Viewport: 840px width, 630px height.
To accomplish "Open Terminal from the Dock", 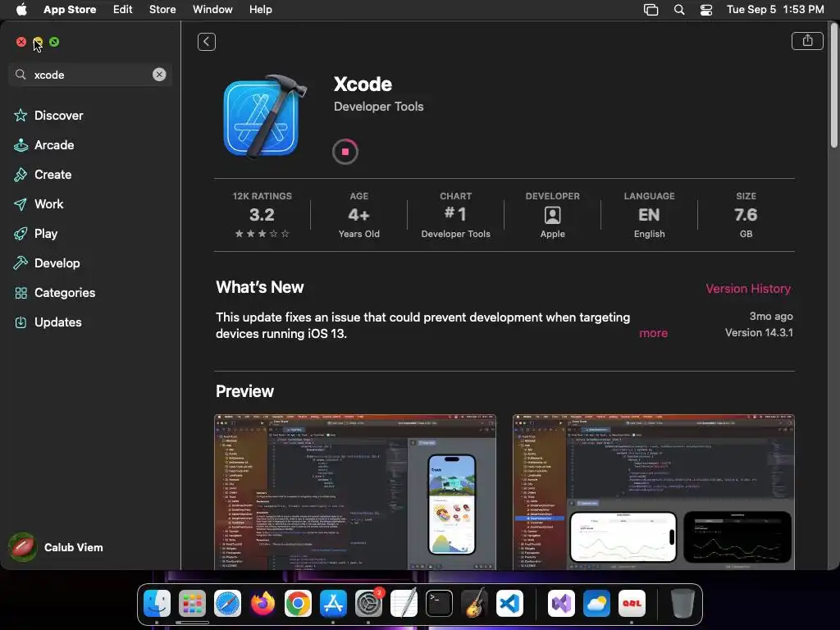I will pyautogui.click(x=440, y=604).
